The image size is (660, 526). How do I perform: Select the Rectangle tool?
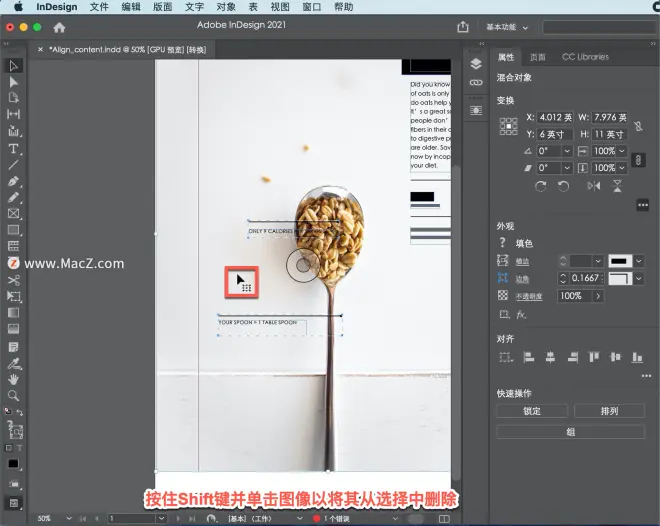[x=13, y=230]
